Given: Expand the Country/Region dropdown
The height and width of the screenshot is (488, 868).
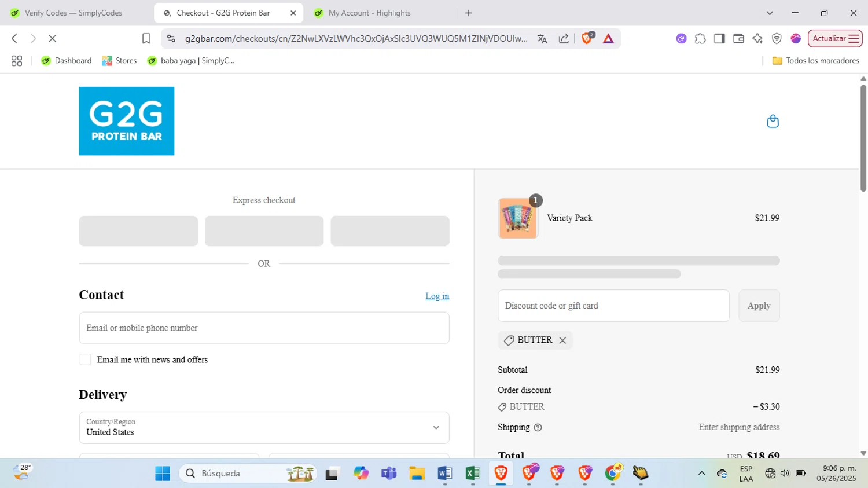Looking at the screenshot, I should click(264, 428).
